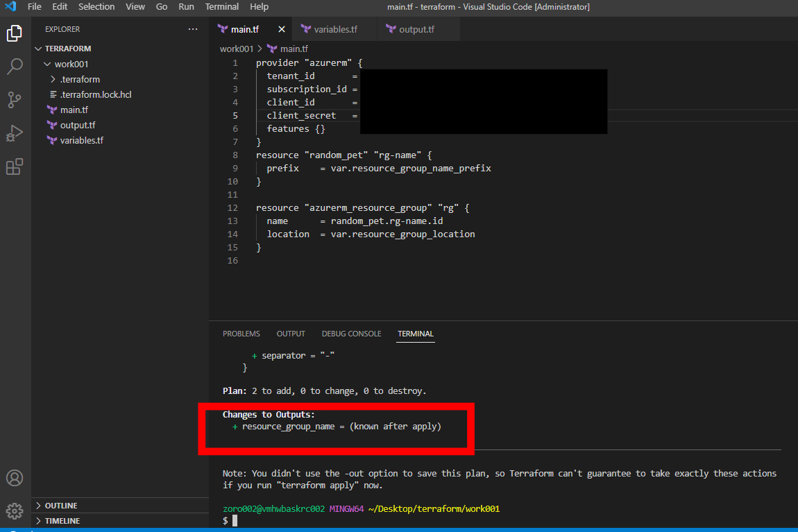This screenshot has width=798, height=532.
Task: Switch to the PROBLEMS panel tab
Action: (x=241, y=334)
